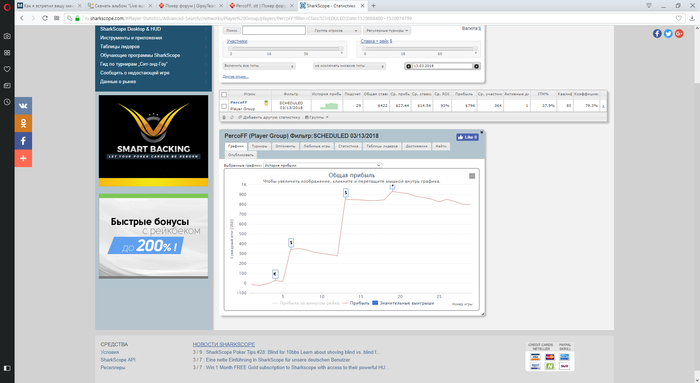This screenshot has height=383, width=700.
Task: Click the refresh icon under results table
Action: tap(232, 117)
